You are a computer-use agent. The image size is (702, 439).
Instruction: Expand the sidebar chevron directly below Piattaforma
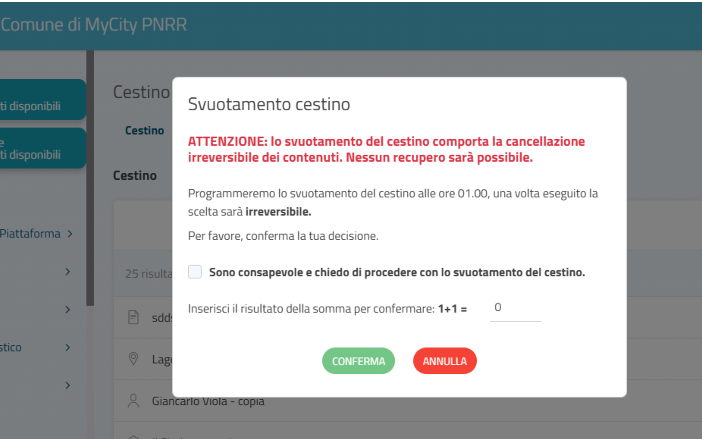[68, 271]
